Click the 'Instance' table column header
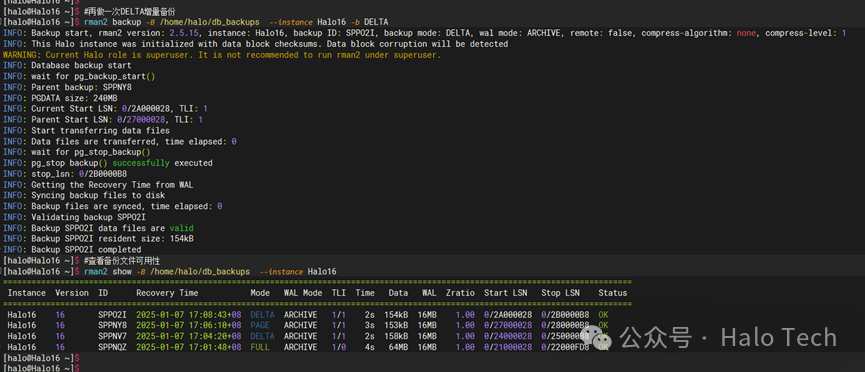This screenshot has width=865, height=372. 26,293
